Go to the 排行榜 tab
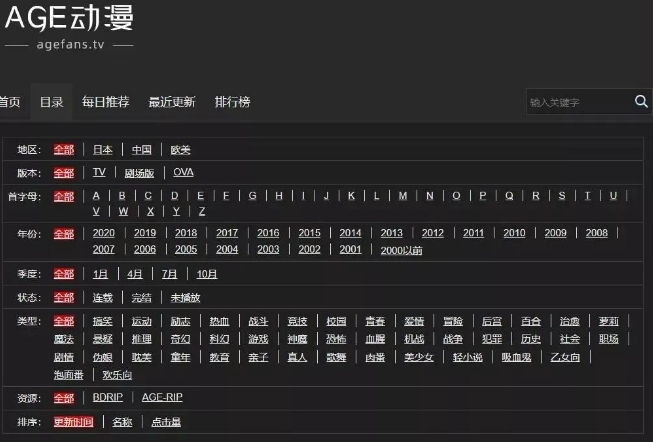653x442 pixels. pos(232,102)
